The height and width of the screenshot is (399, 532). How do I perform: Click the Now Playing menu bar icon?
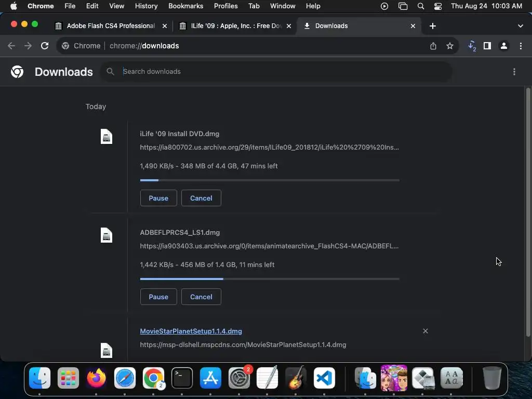(x=384, y=6)
